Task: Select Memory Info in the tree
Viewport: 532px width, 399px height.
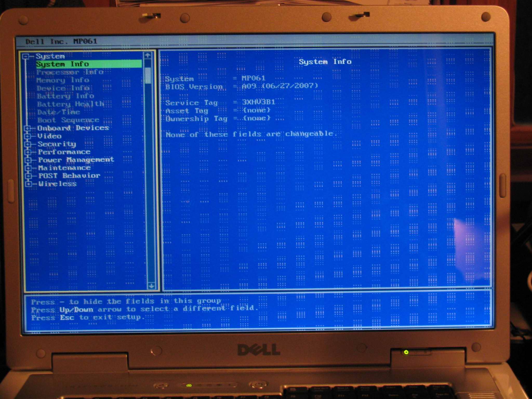Action: click(63, 80)
